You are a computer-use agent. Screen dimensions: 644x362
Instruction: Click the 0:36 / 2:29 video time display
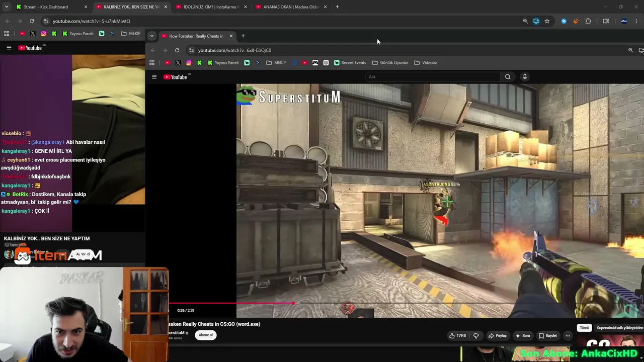coord(186,311)
